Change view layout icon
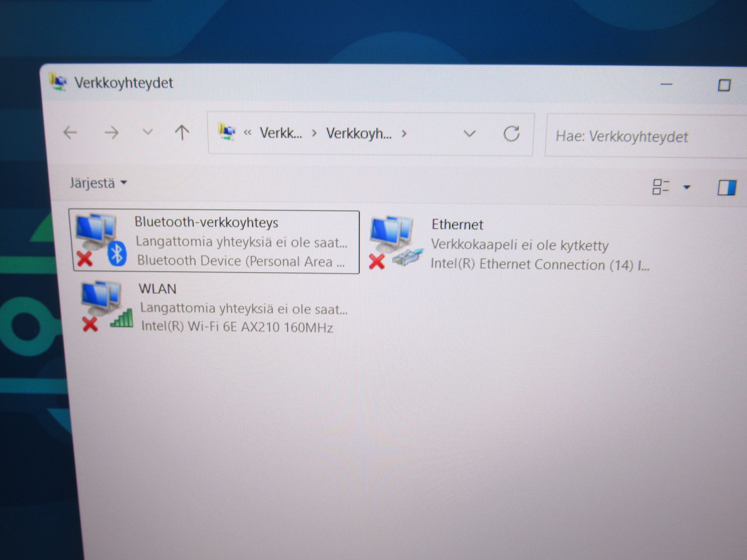The width and height of the screenshot is (747, 560). (660, 187)
